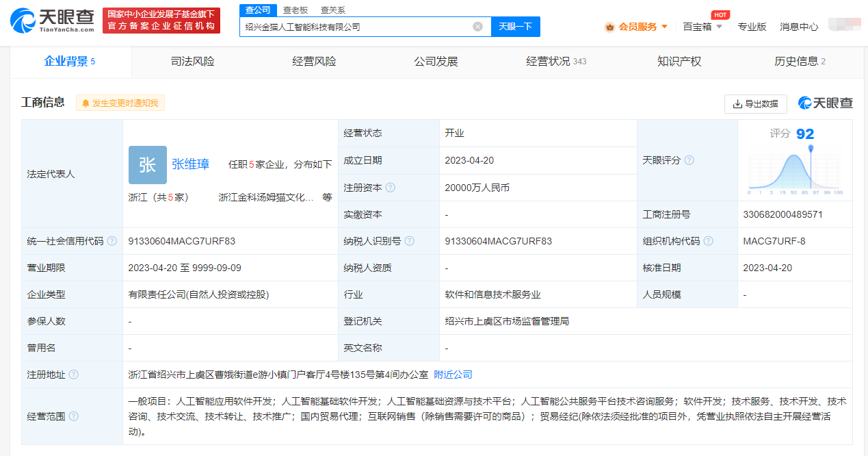This screenshot has height=456, width=868.
Task: Click the 导出数据 export button
Action: [x=755, y=103]
